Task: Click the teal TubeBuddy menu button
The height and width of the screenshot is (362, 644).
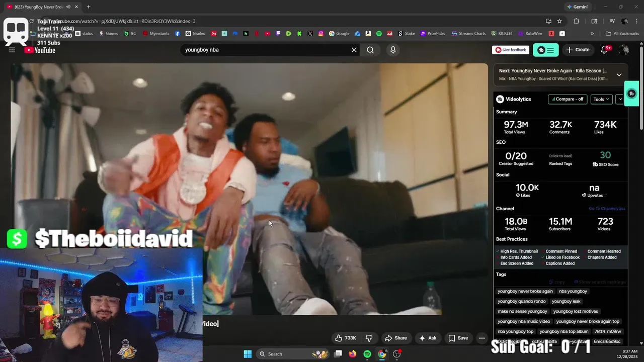Action: (546, 50)
